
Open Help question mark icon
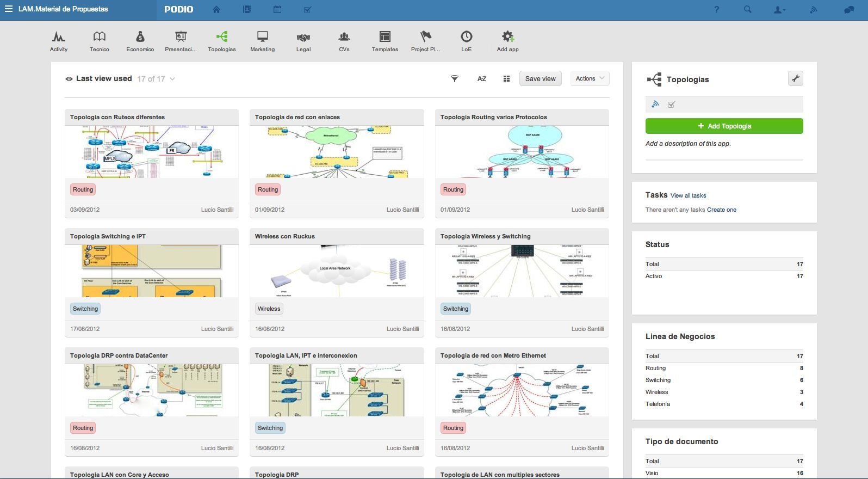tap(716, 9)
